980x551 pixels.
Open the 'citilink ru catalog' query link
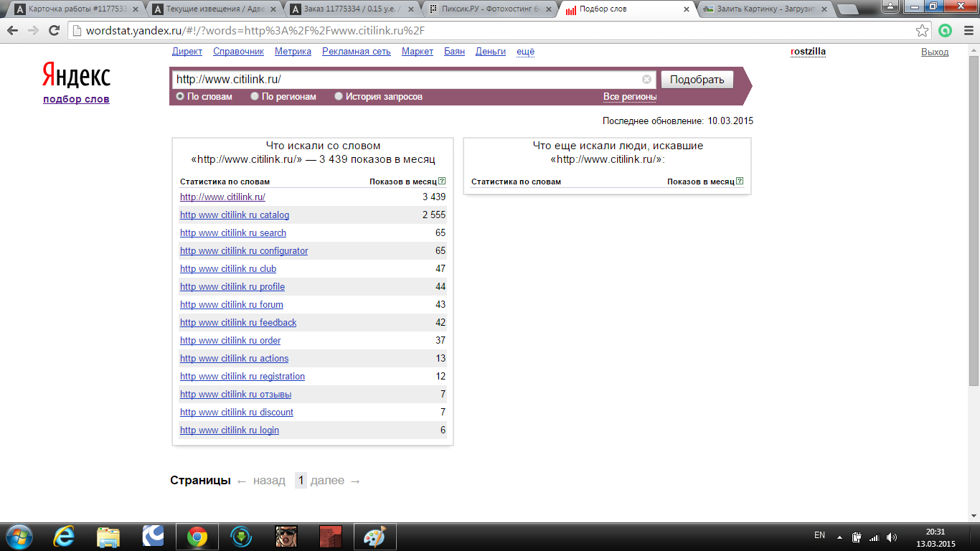(235, 215)
